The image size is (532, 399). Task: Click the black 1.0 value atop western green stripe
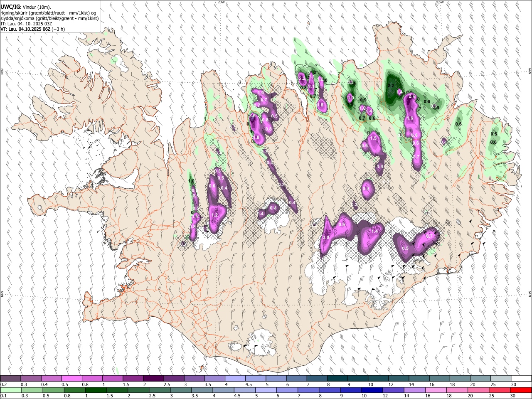click(191, 181)
